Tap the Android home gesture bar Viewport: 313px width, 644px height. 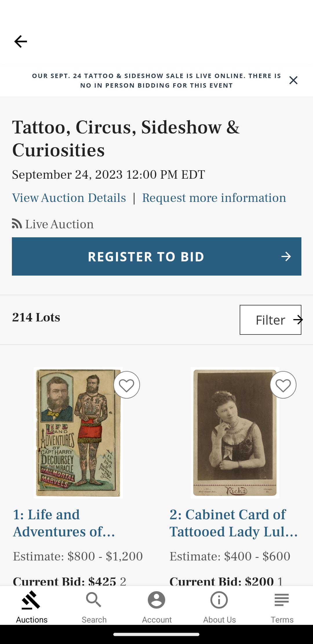[x=156, y=634]
